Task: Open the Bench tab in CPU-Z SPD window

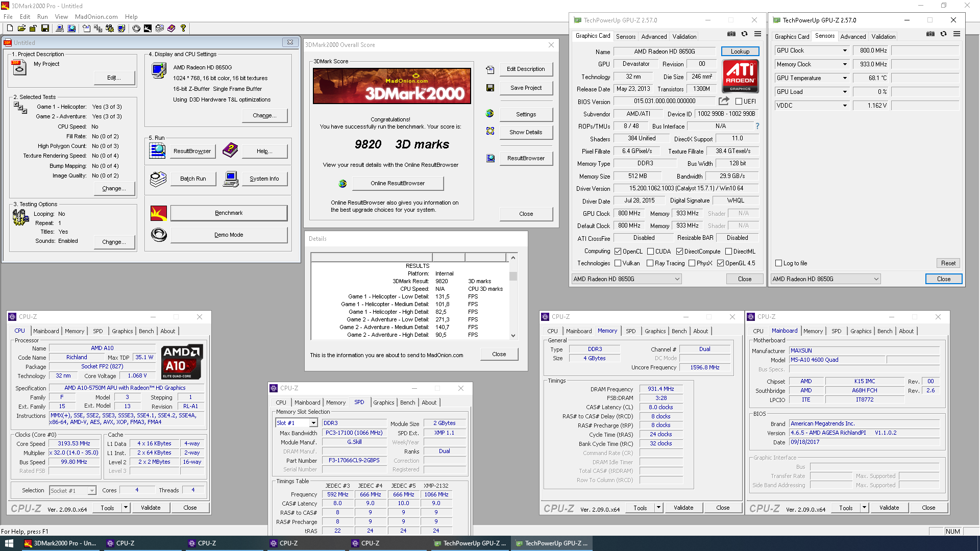Action: 408,403
